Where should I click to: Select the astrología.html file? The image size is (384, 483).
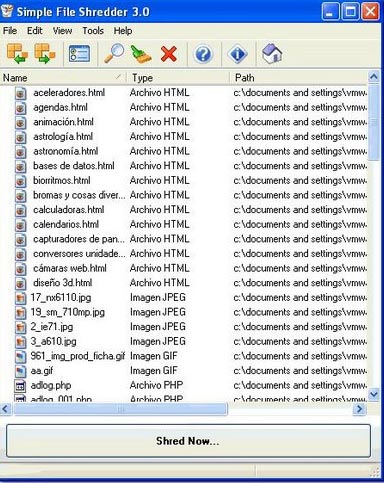point(63,137)
